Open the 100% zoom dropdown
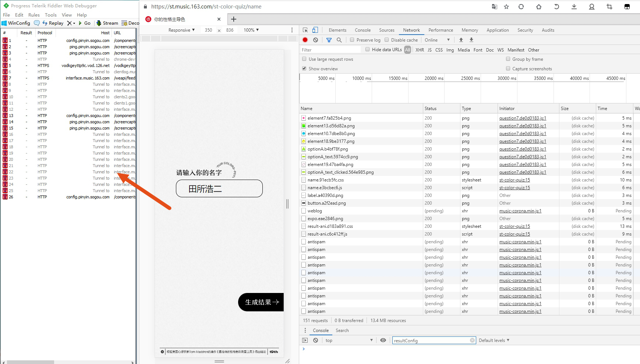This screenshot has width=640, height=364. pyautogui.click(x=251, y=30)
